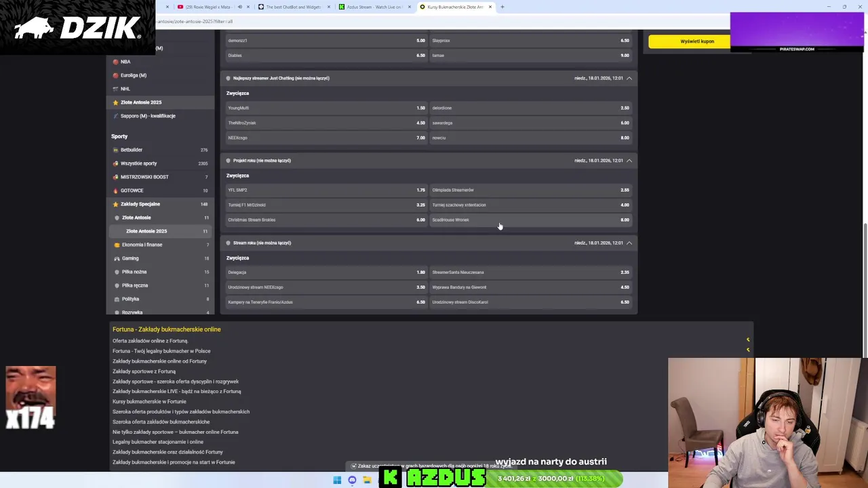This screenshot has height=488, width=868.
Task: Click the icon before Projekt roku header
Action: point(228,161)
